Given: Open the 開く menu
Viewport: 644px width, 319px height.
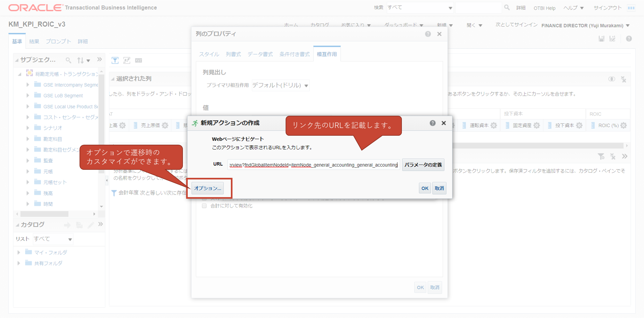Looking at the screenshot, I should (x=474, y=25).
